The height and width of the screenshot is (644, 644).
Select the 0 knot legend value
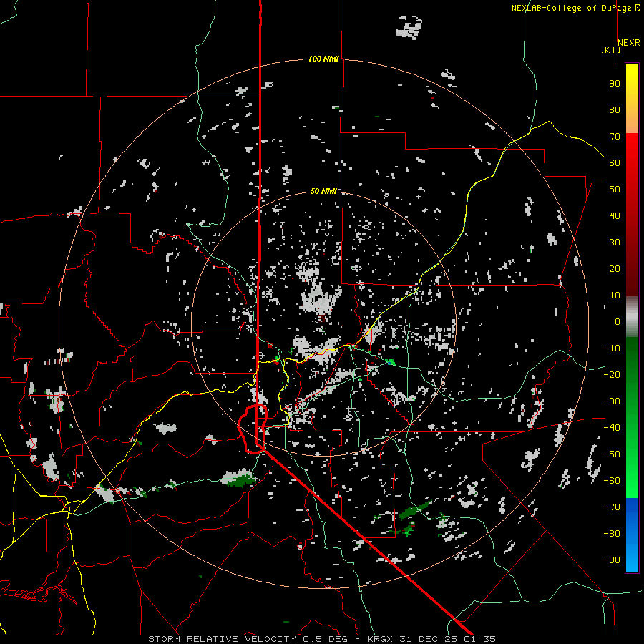coord(618,322)
